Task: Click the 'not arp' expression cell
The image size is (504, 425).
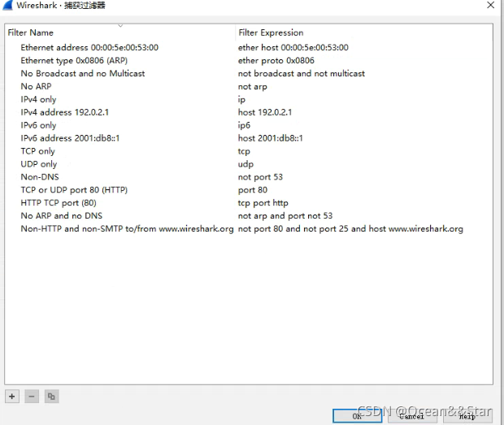Action: coord(252,86)
